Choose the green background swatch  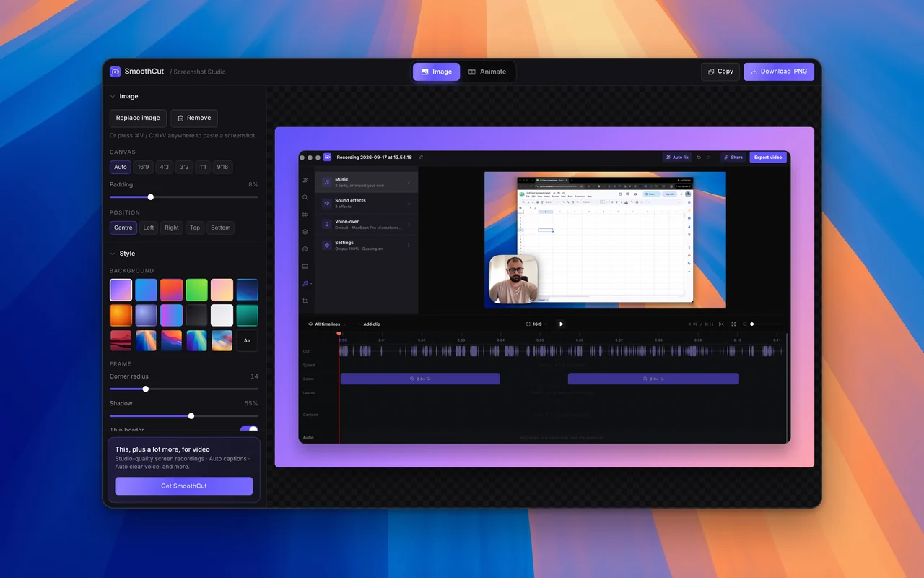point(196,290)
